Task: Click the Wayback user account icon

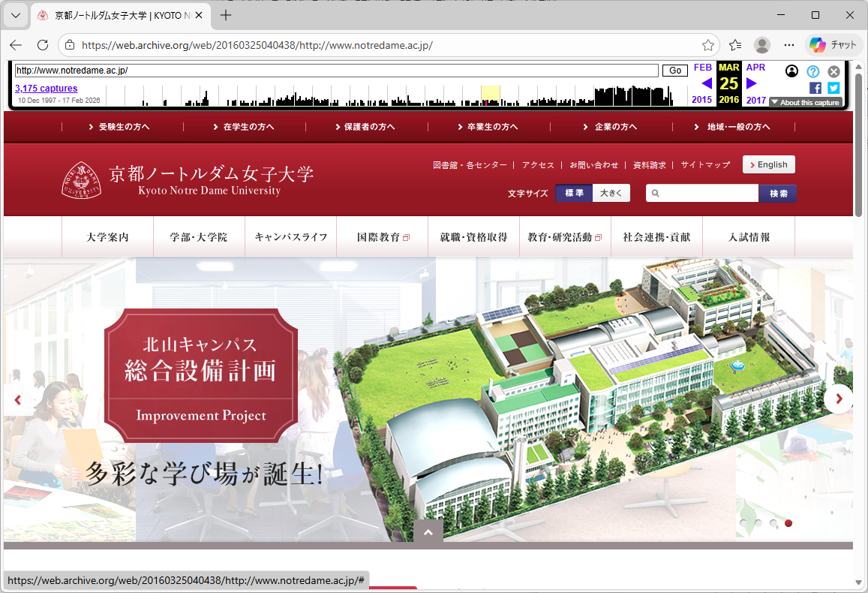Action: pos(791,71)
